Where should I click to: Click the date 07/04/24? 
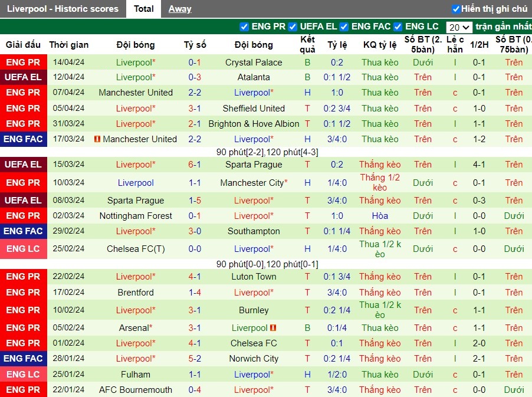pyautogui.click(x=68, y=92)
